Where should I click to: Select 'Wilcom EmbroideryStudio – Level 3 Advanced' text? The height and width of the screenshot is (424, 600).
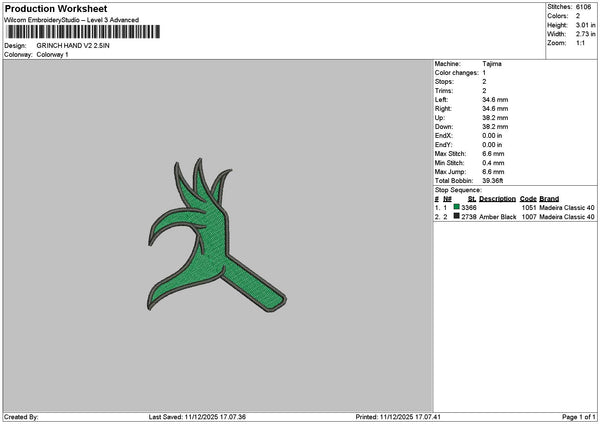(72, 20)
